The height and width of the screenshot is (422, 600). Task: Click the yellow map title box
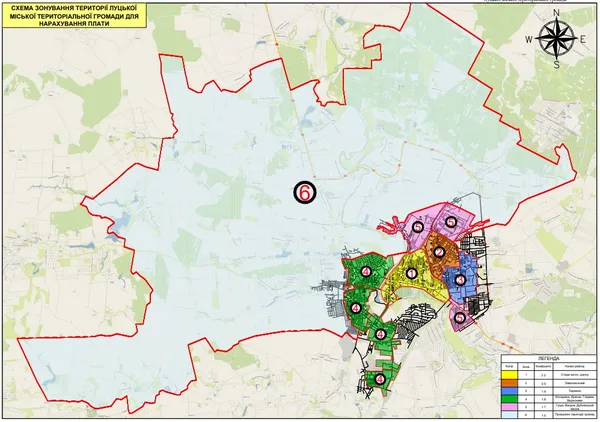pyautogui.click(x=74, y=16)
